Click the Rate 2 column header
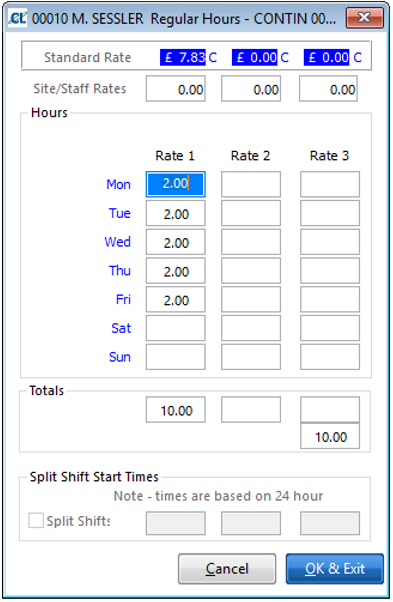393x602 pixels. 251,156
